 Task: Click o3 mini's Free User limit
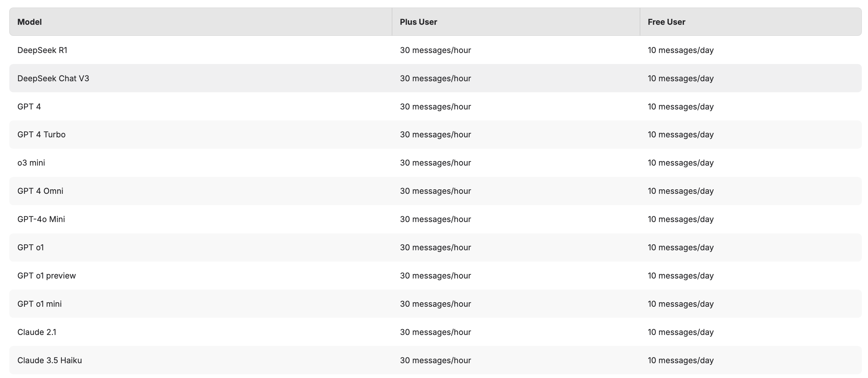(681, 163)
